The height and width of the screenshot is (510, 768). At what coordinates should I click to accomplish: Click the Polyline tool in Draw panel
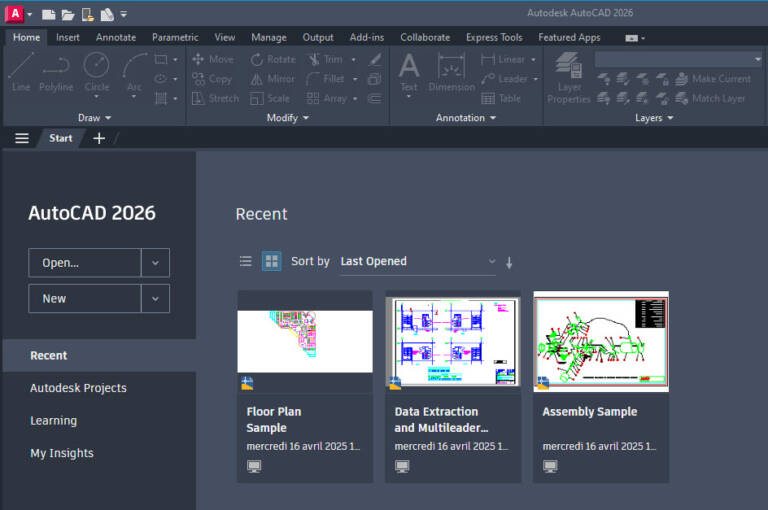point(57,67)
